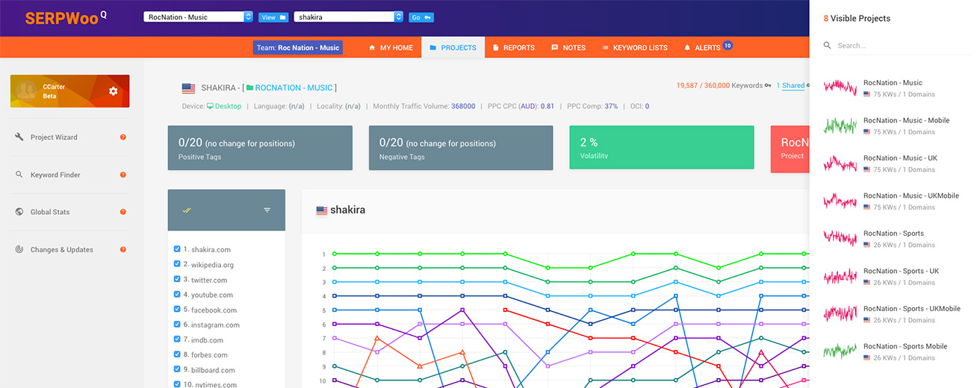The image size is (980, 388).
Task: Uncheck the forbes.com checkbox
Action: (x=177, y=354)
